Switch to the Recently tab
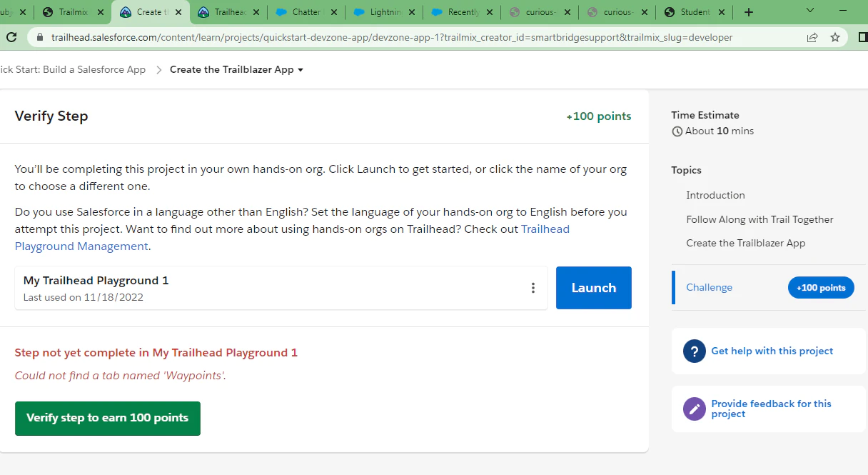868x475 pixels. pos(461,12)
